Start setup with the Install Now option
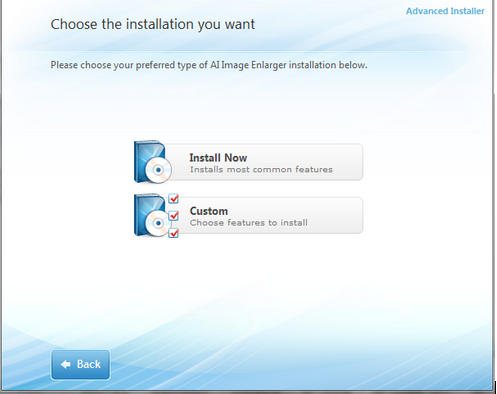 248,162
